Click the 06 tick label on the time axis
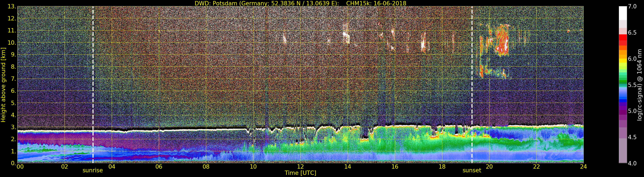Screen dimensions: 644x177 click(x=159, y=166)
